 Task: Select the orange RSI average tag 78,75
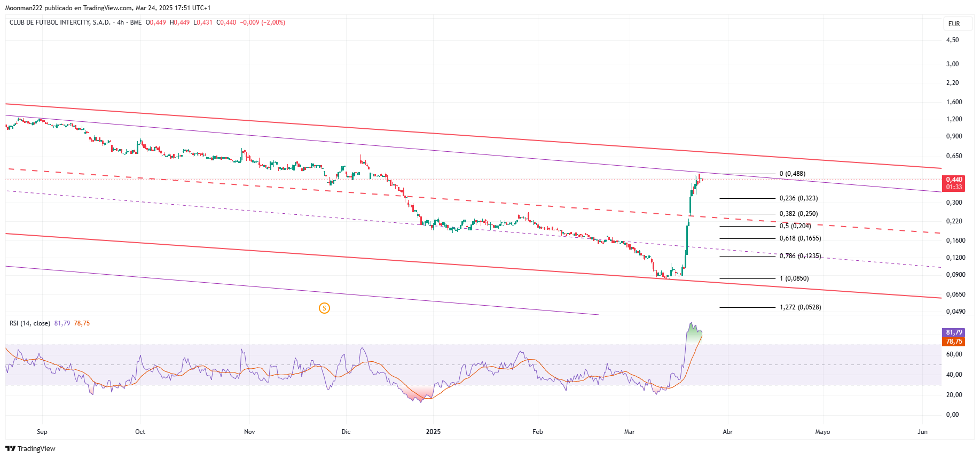tap(954, 341)
